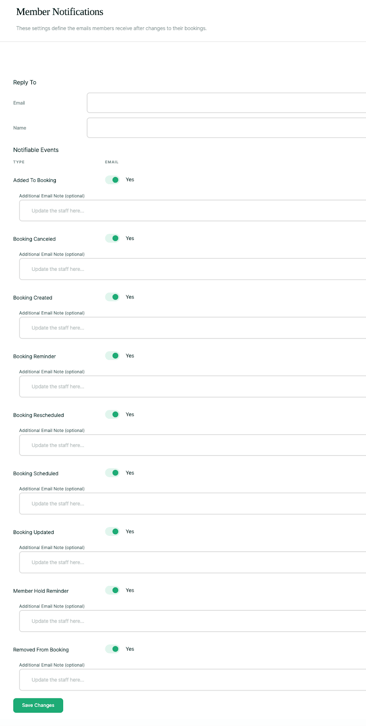366x726 pixels.
Task: Toggle Booking Rescheduled email switch
Action: click(112, 414)
